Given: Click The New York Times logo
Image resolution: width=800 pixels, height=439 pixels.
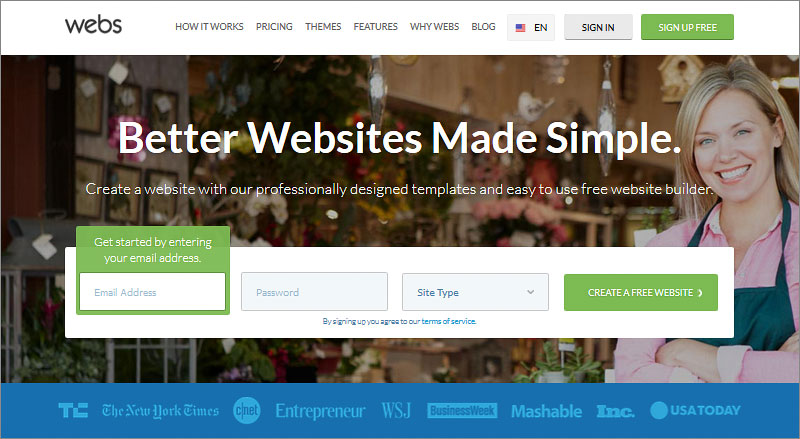Looking at the screenshot, I should point(160,411).
